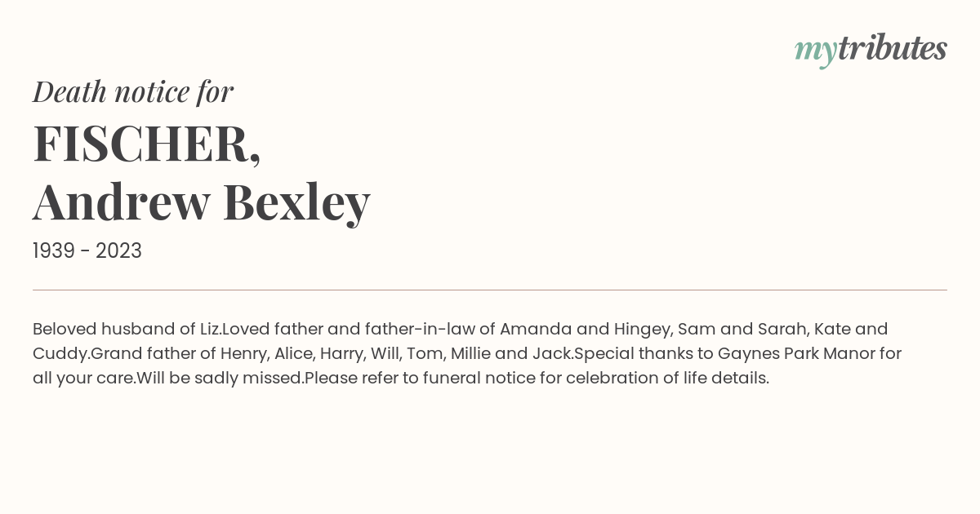Click the name Andrew Bexley
The width and height of the screenshot is (980, 514).
tap(202, 202)
